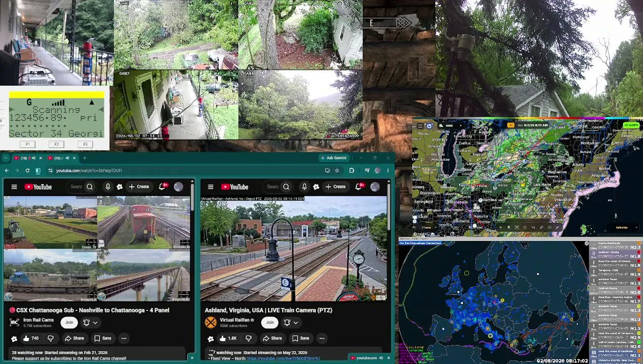Dislike the Ashland Virginia train camera stream
This screenshot has height=364, width=643.
click(248, 338)
